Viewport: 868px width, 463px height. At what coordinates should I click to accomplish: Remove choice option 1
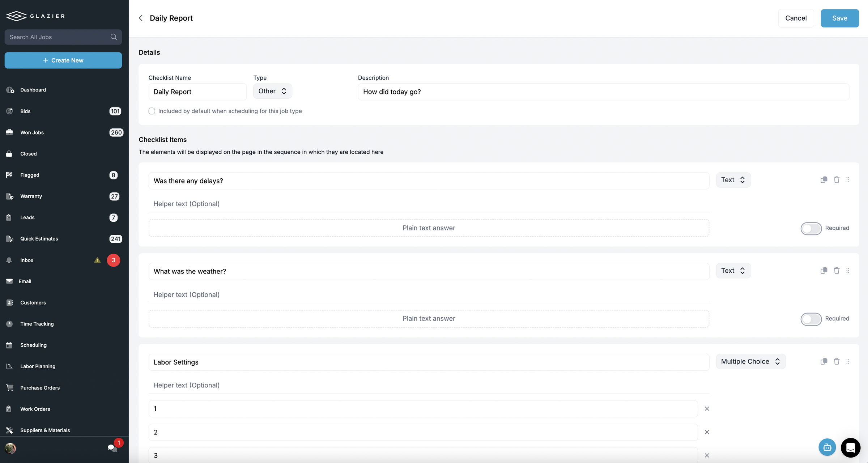coord(707,409)
